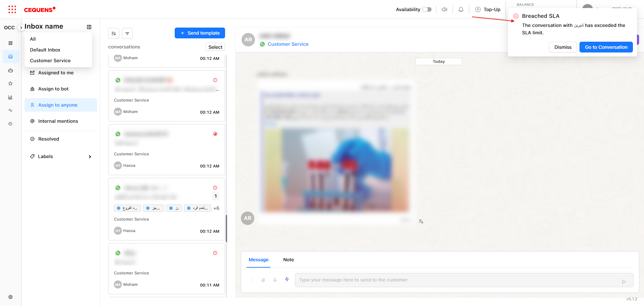Expand the Labels submenu arrow
Viewport: 644px width, 306px height.
click(90, 157)
